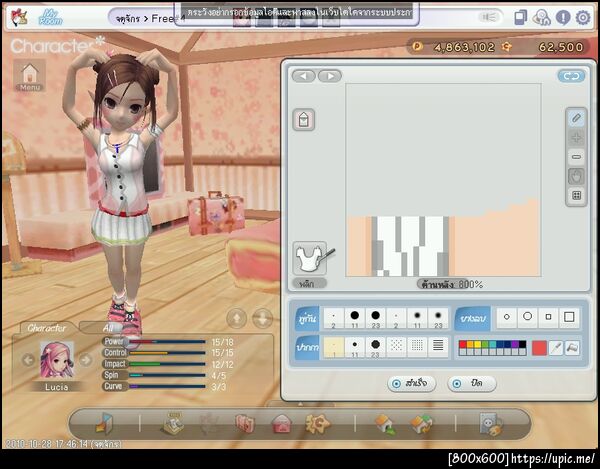Click the ปิด close button
Screen dimensions: 600x469
pyautogui.click(x=472, y=383)
